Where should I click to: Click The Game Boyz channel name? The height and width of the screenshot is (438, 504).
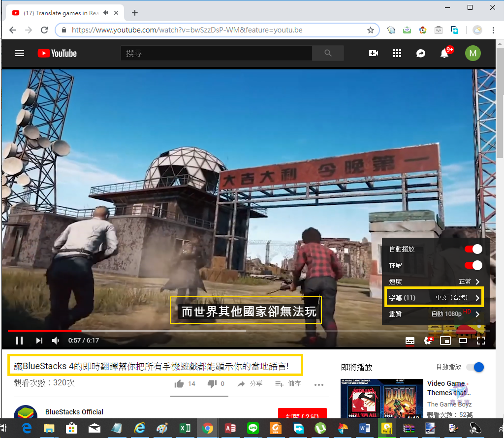point(449,404)
